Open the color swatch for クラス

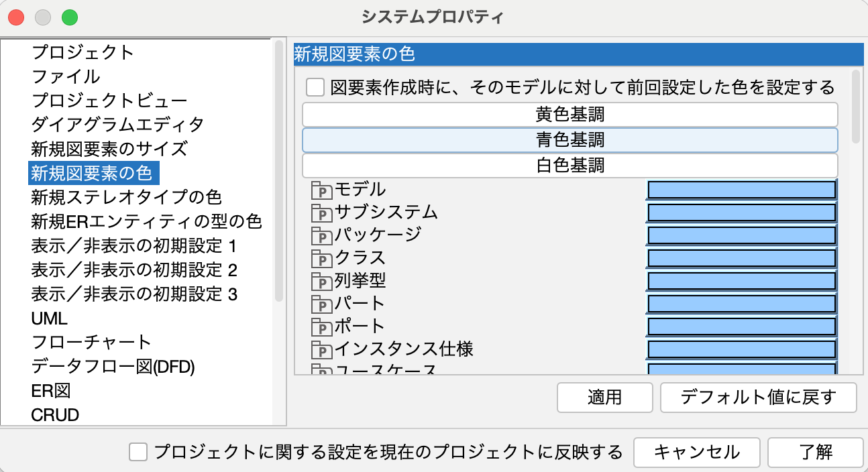point(741,259)
